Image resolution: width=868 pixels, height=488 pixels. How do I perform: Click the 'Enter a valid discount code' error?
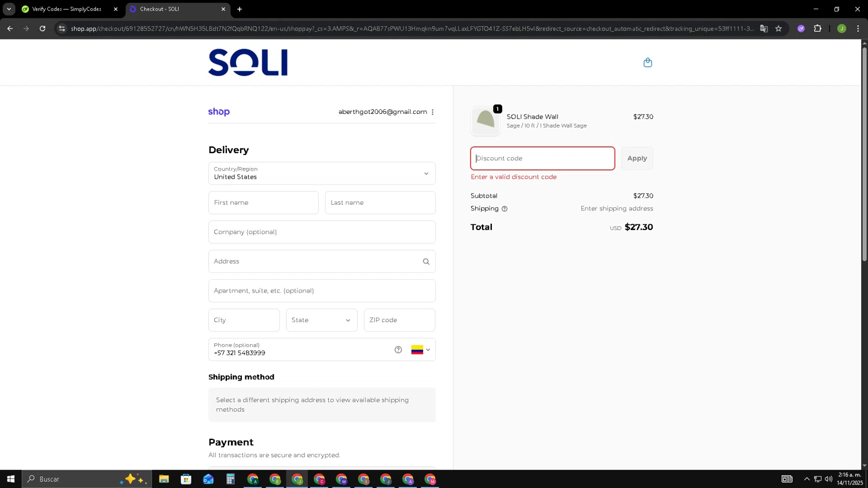[x=514, y=177]
